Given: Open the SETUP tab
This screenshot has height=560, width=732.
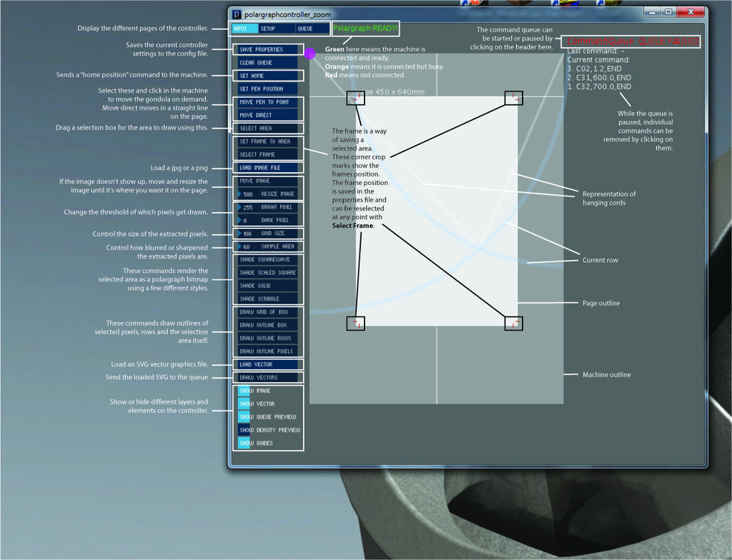Looking at the screenshot, I should tap(277, 29).
